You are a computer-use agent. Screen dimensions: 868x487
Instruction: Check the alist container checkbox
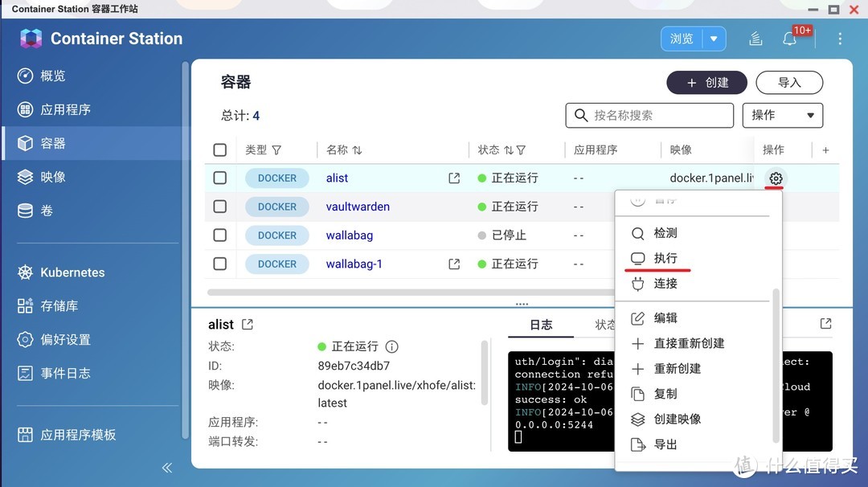click(220, 178)
